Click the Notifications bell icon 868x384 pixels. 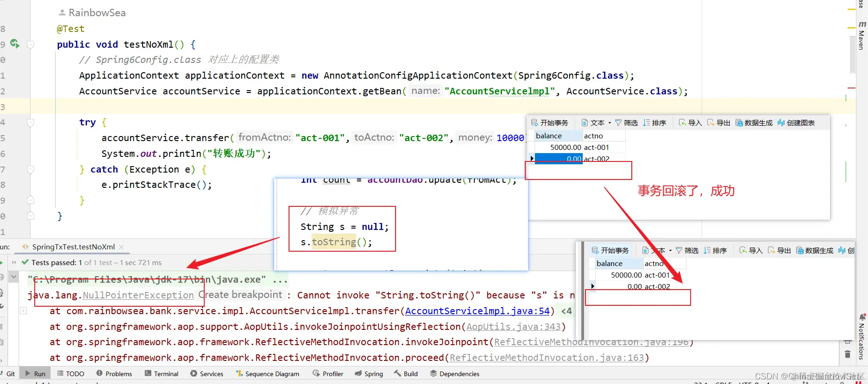tap(862, 317)
